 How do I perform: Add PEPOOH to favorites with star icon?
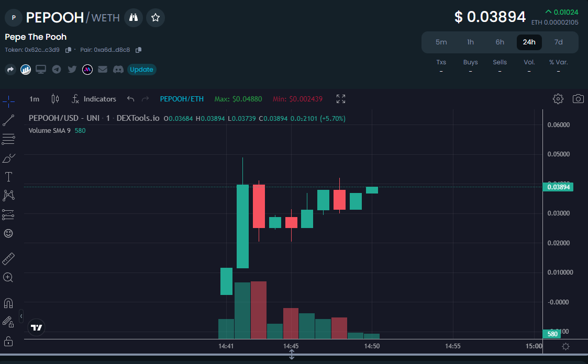click(156, 18)
